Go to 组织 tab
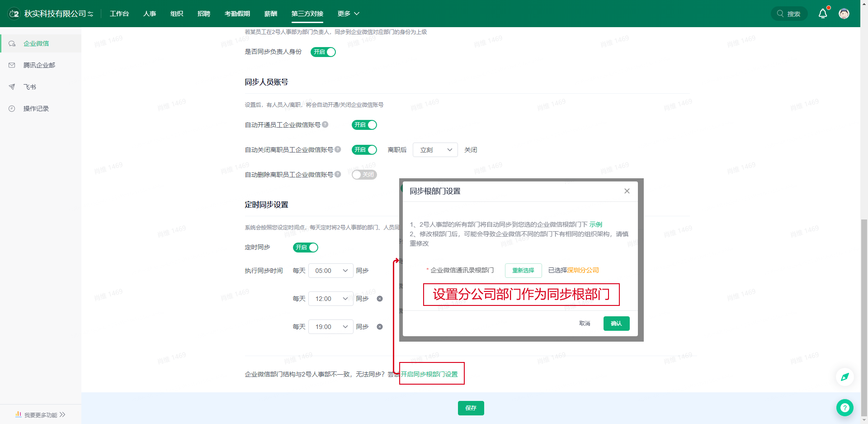The image size is (868, 424). (x=177, y=14)
